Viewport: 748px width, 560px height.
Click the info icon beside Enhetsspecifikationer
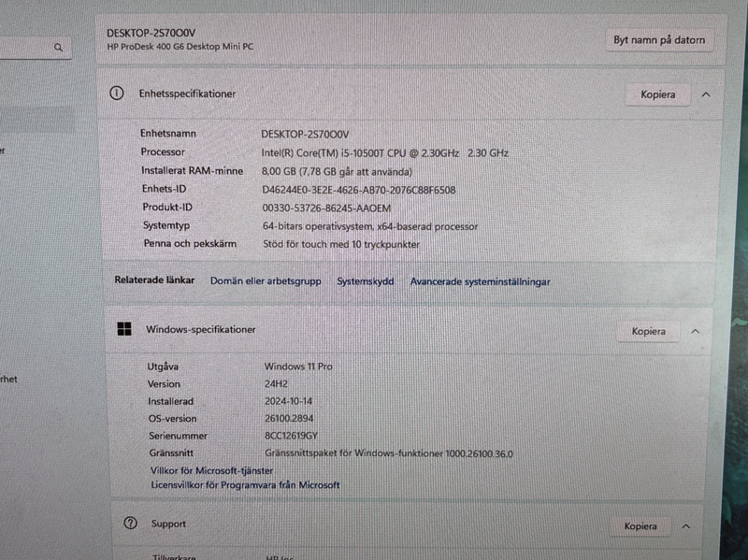point(116,93)
